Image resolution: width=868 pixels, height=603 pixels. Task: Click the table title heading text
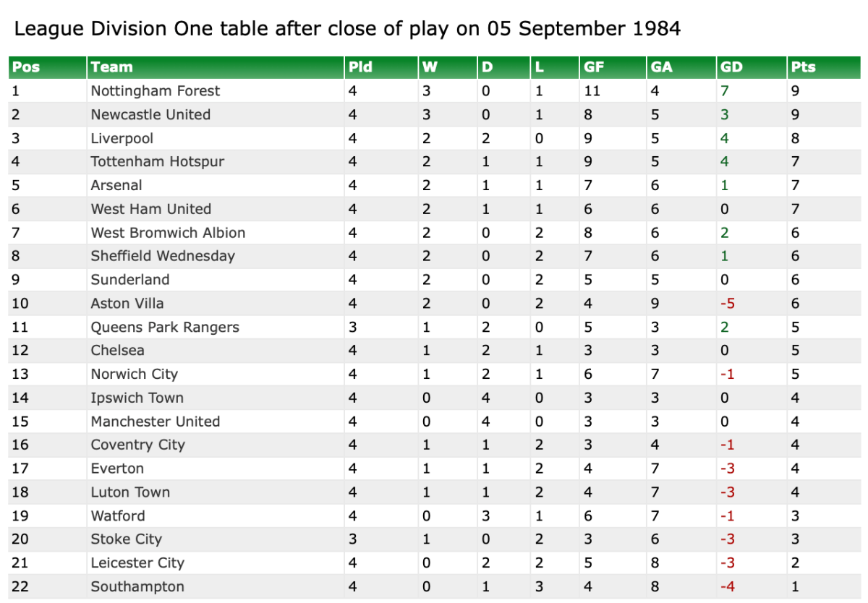(x=347, y=29)
